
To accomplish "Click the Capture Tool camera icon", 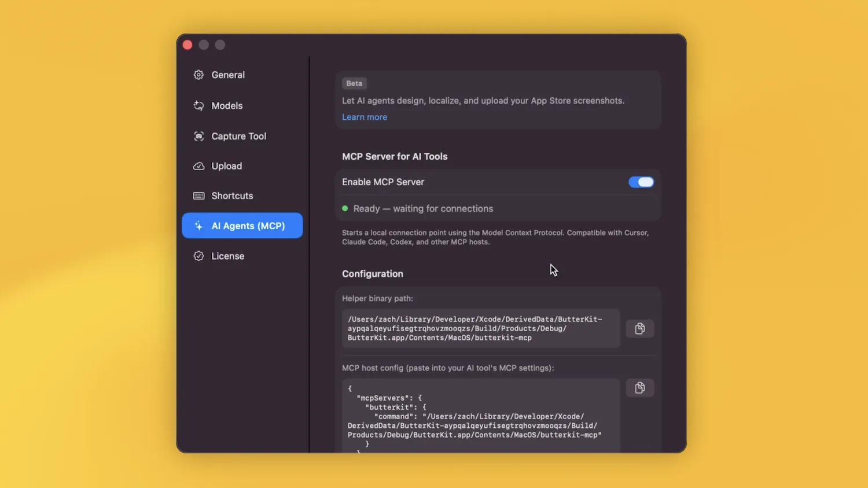I will [198, 136].
